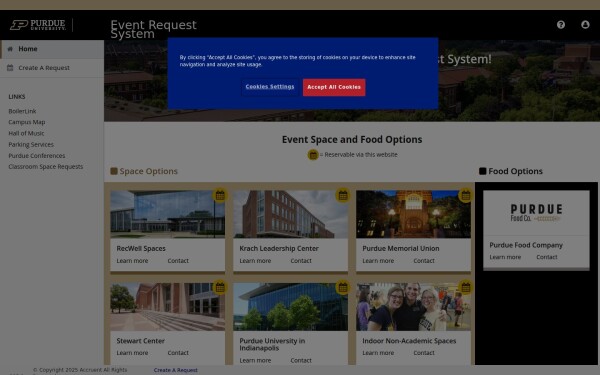Click calendar badge on Stewart Center card
The image size is (600, 375).
[x=220, y=288]
